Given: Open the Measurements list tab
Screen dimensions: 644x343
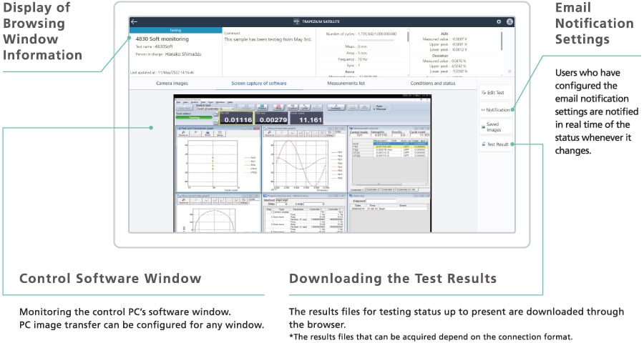Looking at the screenshot, I should tap(346, 83).
